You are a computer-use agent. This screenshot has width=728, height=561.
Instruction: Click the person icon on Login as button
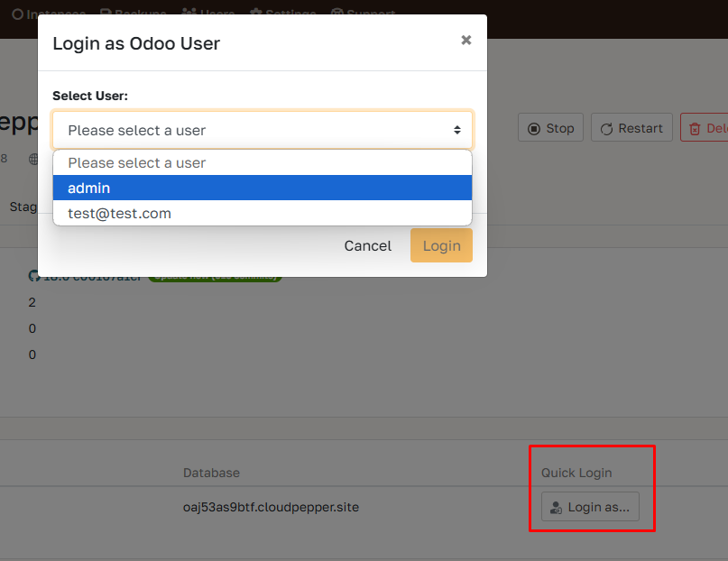coord(556,507)
